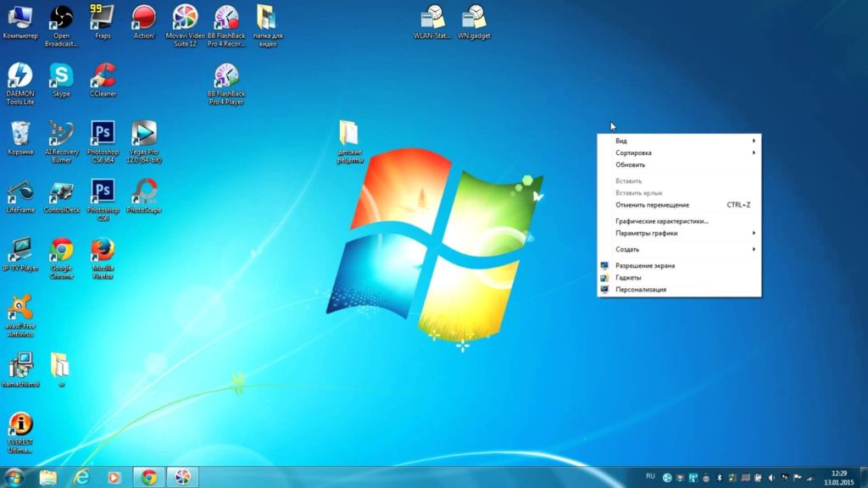This screenshot has height=488, width=868.
Task: Select the Корзина recycle bin icon
Action: pos(19,134)
